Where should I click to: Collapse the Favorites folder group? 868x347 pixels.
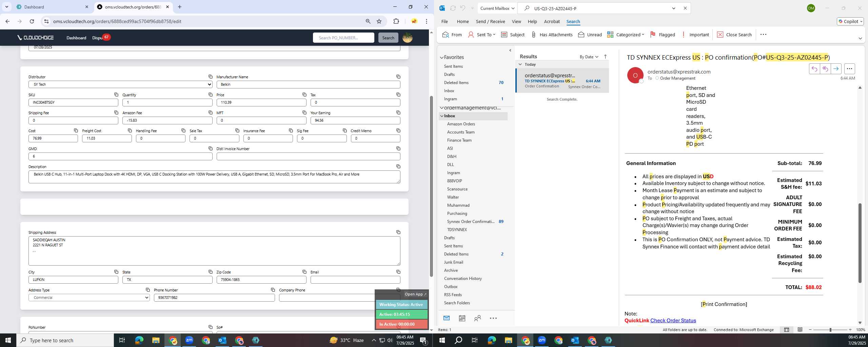(x=441, y=57)
